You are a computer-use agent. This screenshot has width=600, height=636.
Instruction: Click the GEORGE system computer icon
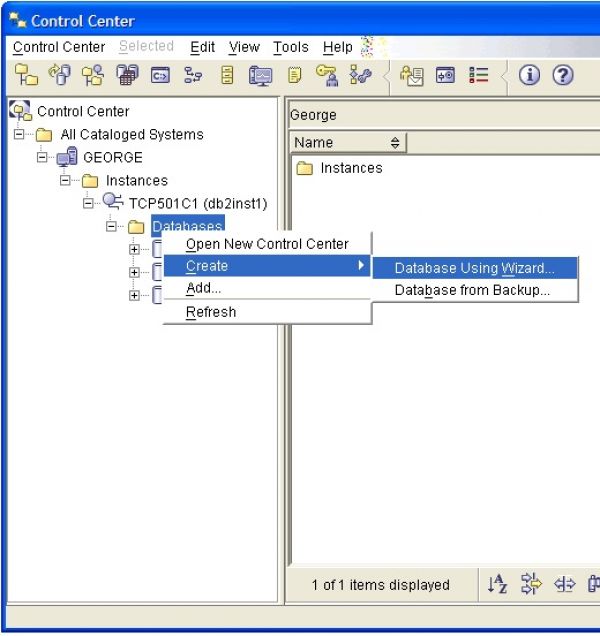tap(67, 157)
